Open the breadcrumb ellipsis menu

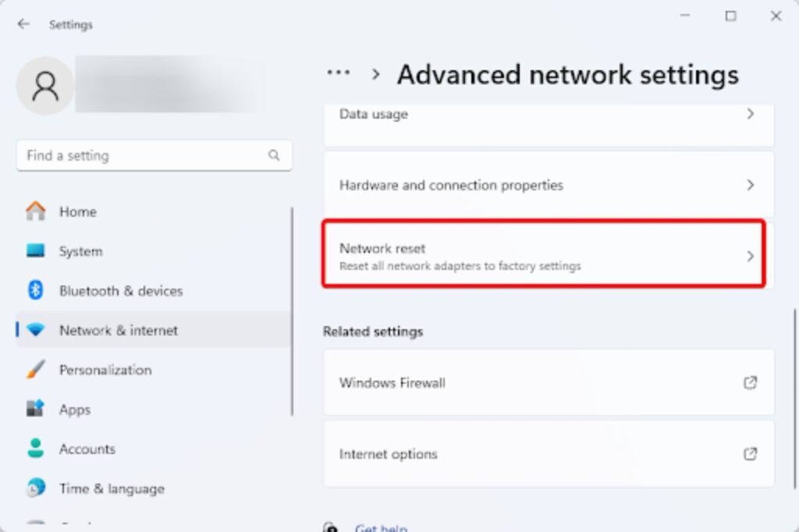pos(338,73)
